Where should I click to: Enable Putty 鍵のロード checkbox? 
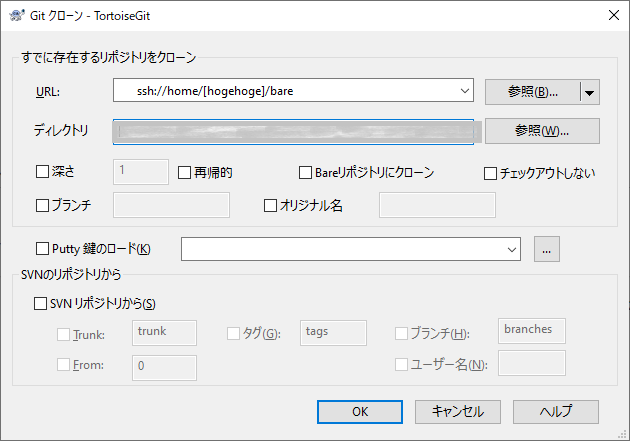click(42, 249)
